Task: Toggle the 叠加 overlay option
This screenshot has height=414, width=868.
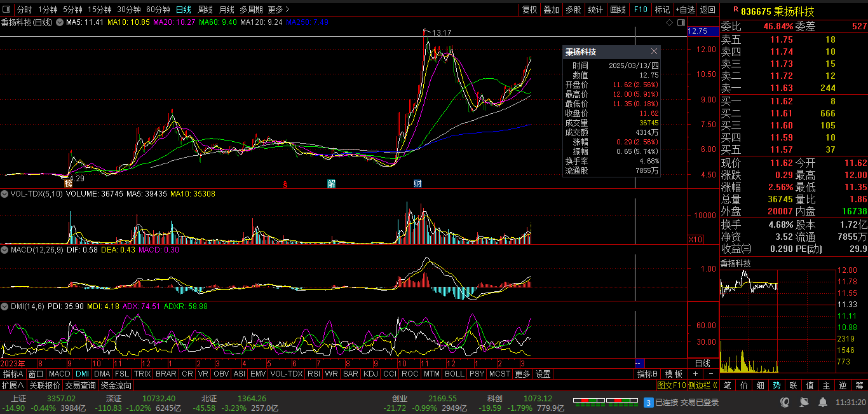Action: (x=551, y=10)
